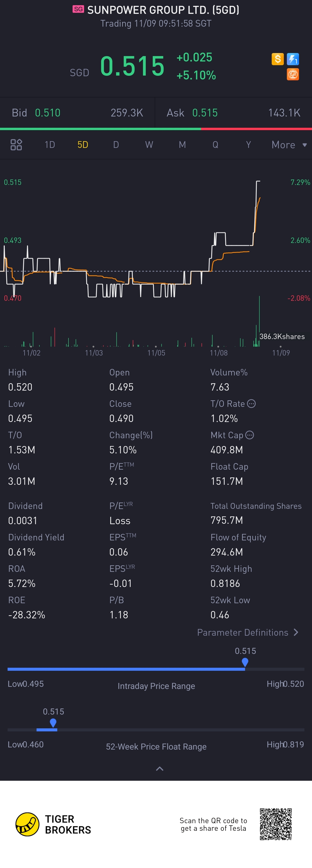Tap the 52wk Low value 0.46
312x868 pixels.
[219, 615]
